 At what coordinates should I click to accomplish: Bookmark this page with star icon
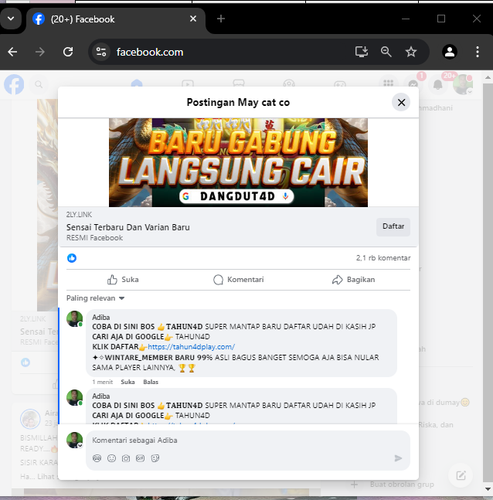(x=411, y=52)
